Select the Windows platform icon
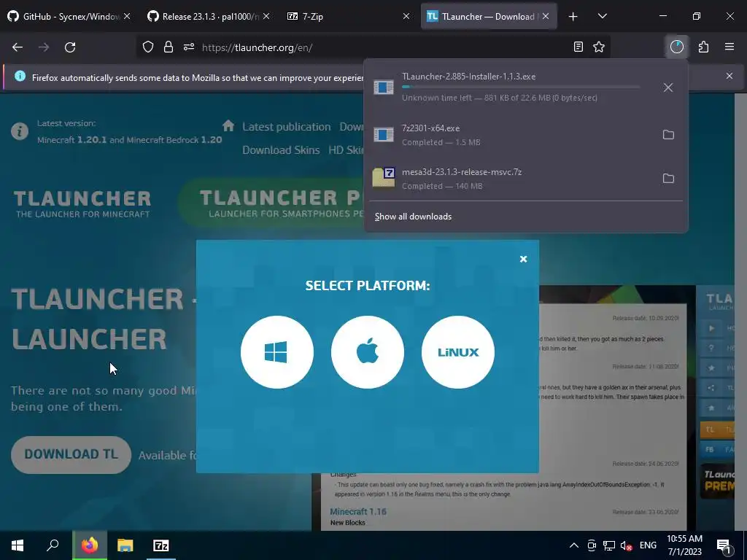This screenshot has height=560, width=747. [x=276, y=352]
